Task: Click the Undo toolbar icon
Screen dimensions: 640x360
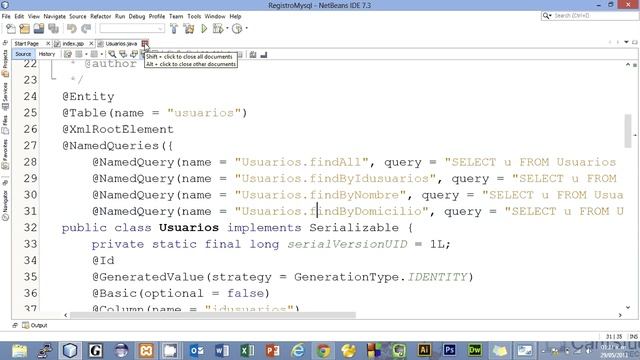Action: [x=72, y=29]
